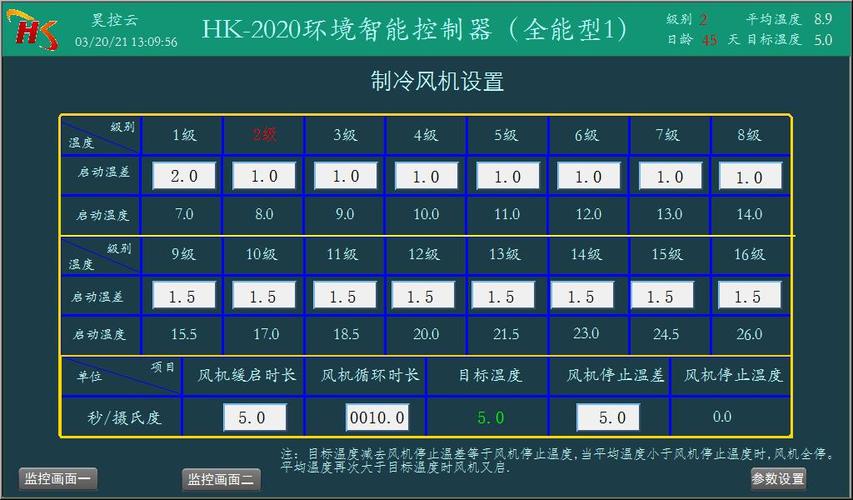The image size is (853, 500).
Task: Select red 日龄 value 45
Action: 709,40
